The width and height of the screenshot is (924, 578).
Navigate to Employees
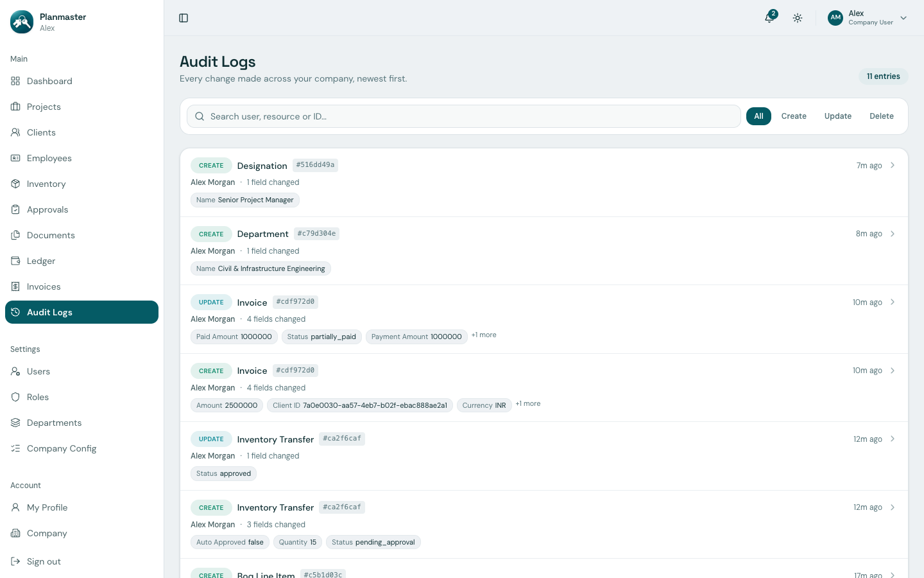(81, 158)
